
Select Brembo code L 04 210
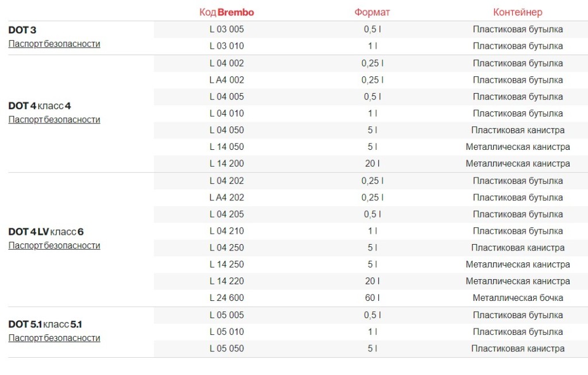[x=226, y=231]
